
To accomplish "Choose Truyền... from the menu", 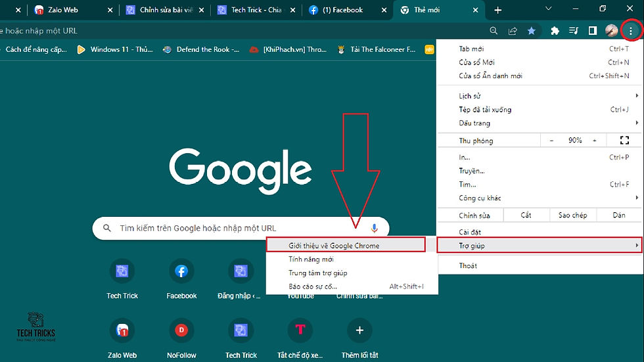I will pos(540,171).
